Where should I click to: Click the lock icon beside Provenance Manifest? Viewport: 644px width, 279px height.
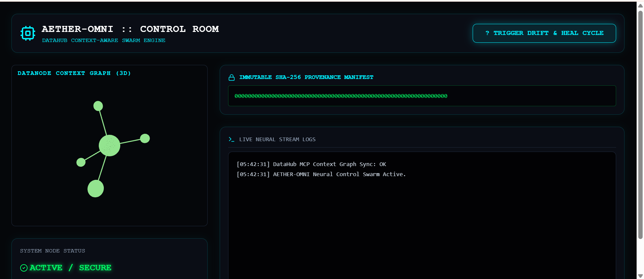(x=231, y=78)
